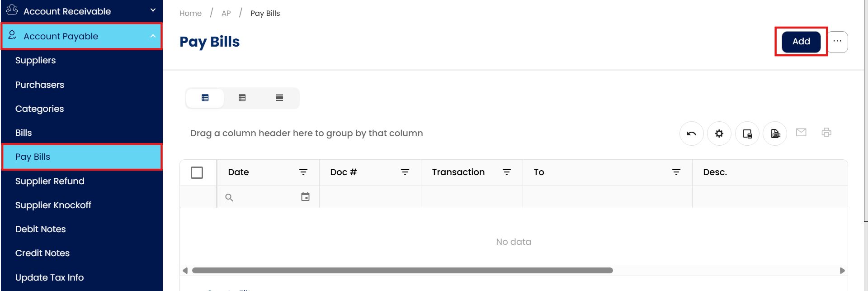Collapse the Account Payable menu
The width and height of the screenshot is (868, 291).
(x=153, y=36)
